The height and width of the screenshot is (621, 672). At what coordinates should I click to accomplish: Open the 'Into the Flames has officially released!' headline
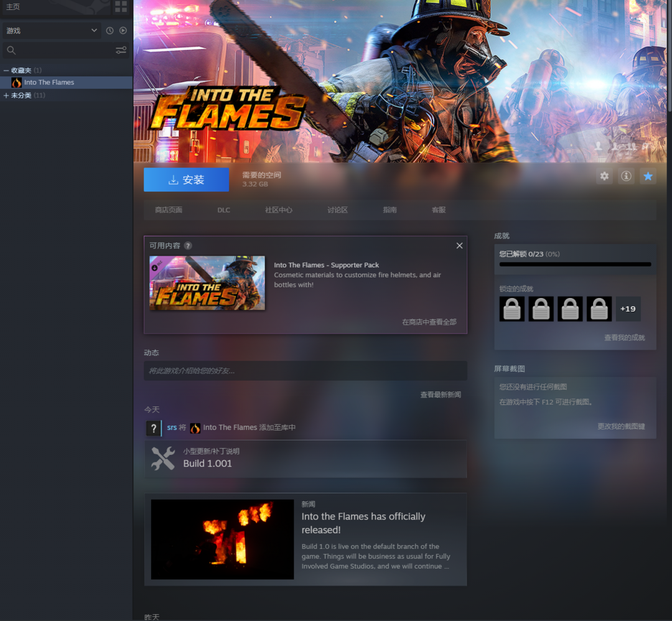[363, 523]
